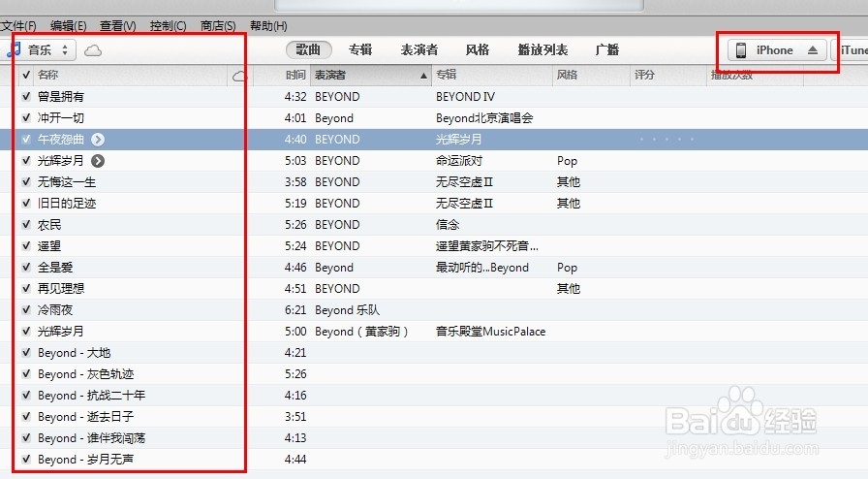
Task: Switch to the 广播 tab
Action: [607, 49]
